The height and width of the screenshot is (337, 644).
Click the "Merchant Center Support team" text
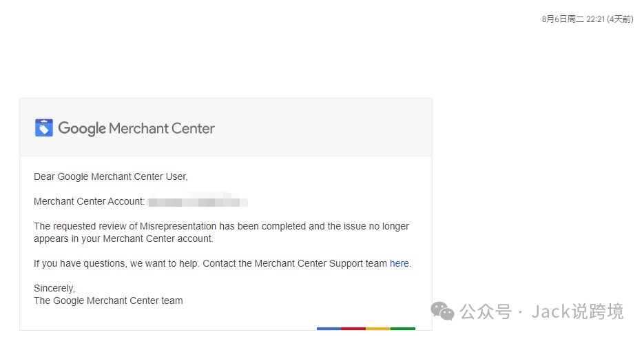(x=320, y=263)
